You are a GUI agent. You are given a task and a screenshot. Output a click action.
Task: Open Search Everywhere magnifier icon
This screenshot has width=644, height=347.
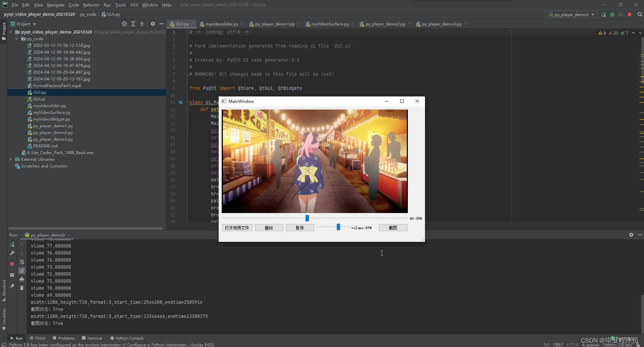coord(640,14)
